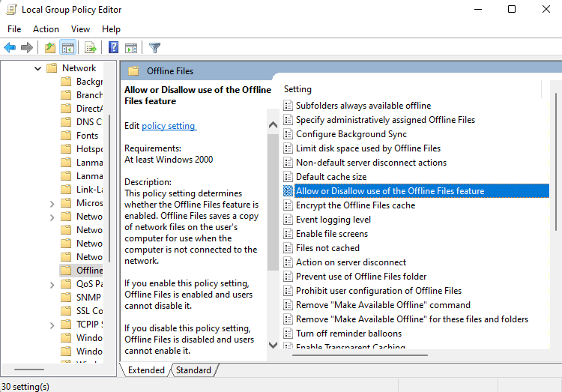Click the Back arrow toolbar icon

pyautogui.click(x=10, y=48)
